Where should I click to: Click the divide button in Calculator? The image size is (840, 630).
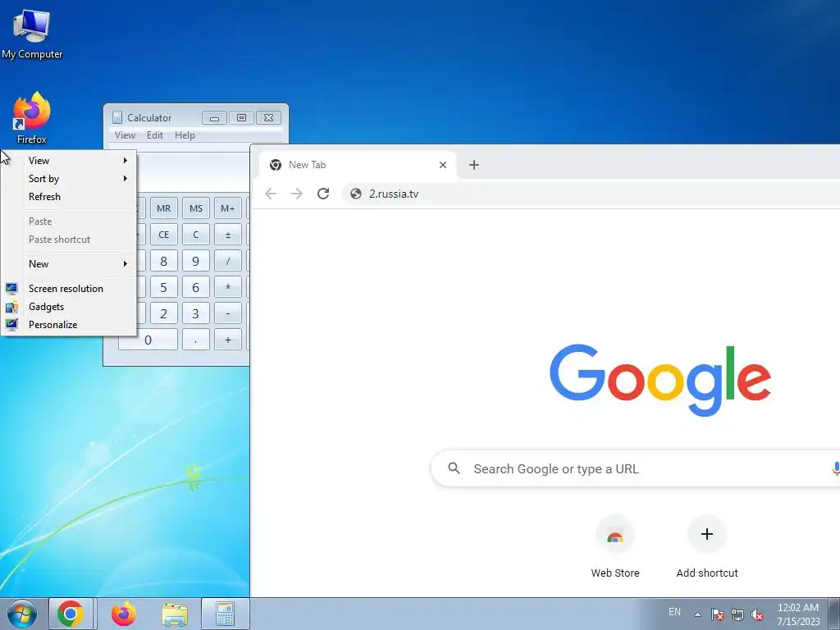click(x=228, y=261)
